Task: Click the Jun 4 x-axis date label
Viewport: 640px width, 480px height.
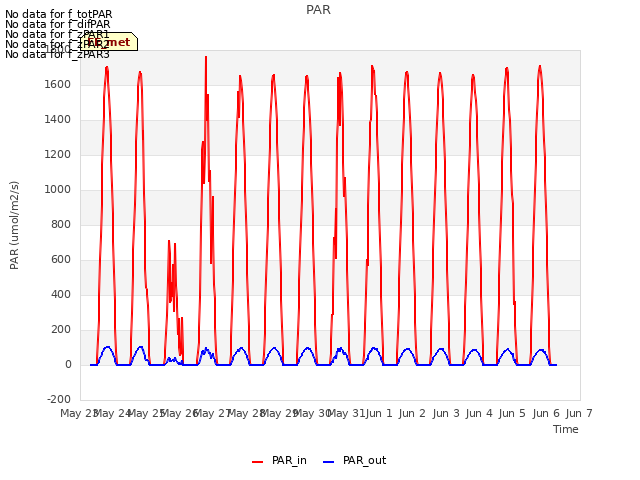Action: pyautogui.click(x=479, y=413)
